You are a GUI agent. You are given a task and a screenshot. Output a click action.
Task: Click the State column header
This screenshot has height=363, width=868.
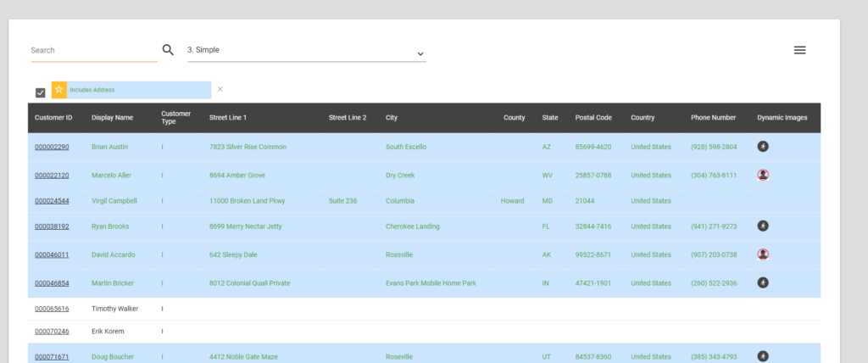pos(550,118)
